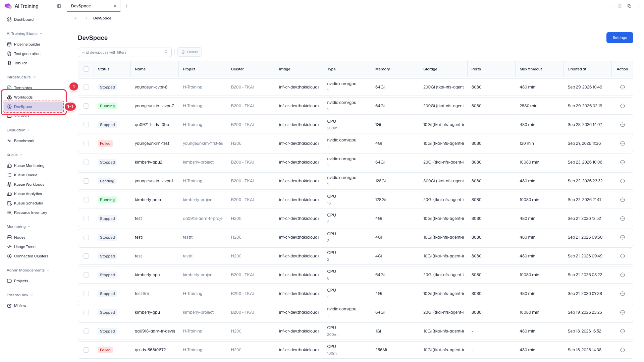Open Kueue Monitoring icon
Image resolution: width=644 pixels, height=362 pixels.
click(9, 166)
